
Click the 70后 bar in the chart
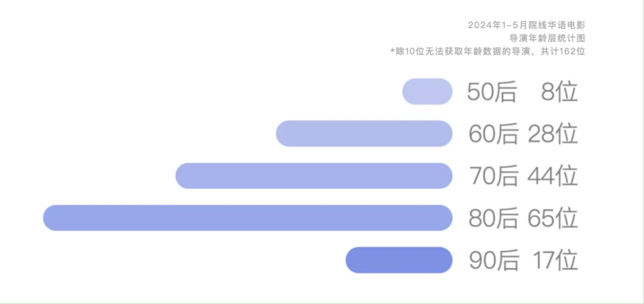click(x=314, y=176)
